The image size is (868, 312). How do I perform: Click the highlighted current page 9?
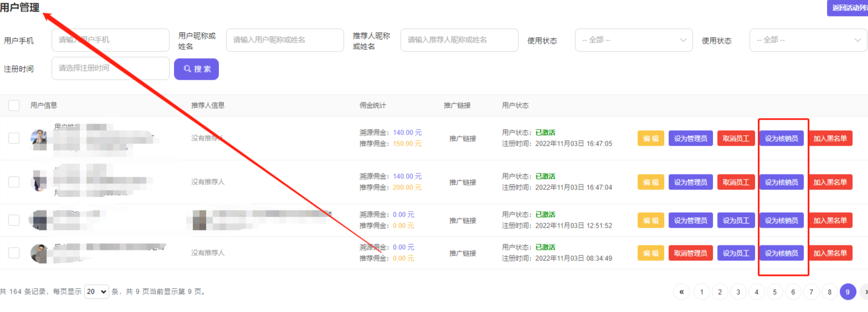pyautogui.click(x=848, y=291)
